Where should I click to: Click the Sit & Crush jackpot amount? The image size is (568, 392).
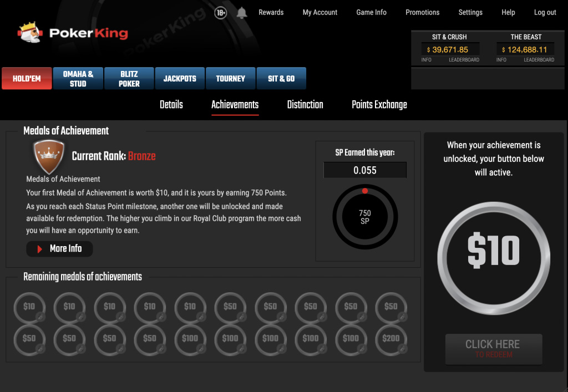click(x=449, y=49)
